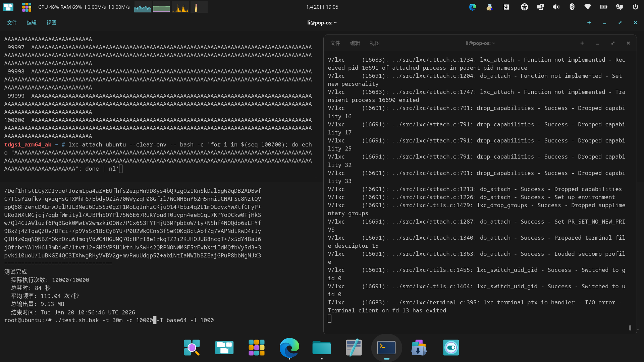The image size is (644, 362).
Task: Open the workspaces overview icon in the top panel
Action: (x=8, y=7)
